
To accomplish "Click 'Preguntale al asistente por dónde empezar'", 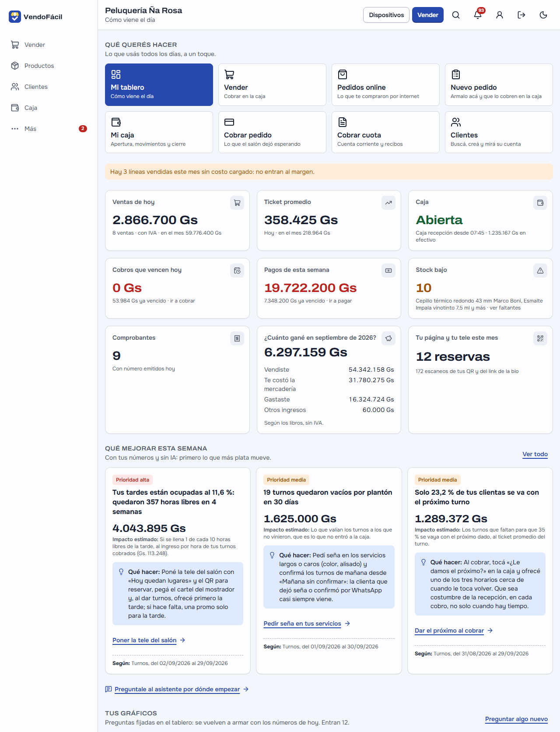I will click(177, 689).
